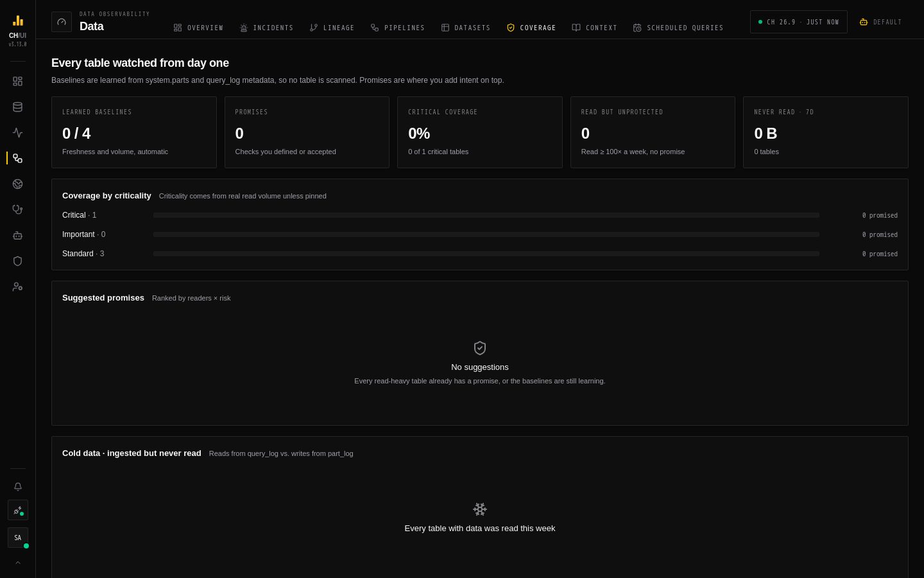Click the 'Standard · 3' row label

coord(83,254)
